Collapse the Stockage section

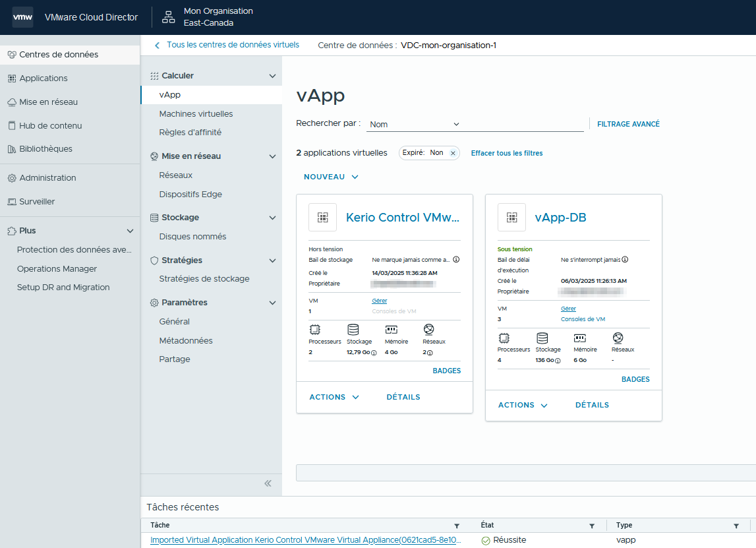272,218
